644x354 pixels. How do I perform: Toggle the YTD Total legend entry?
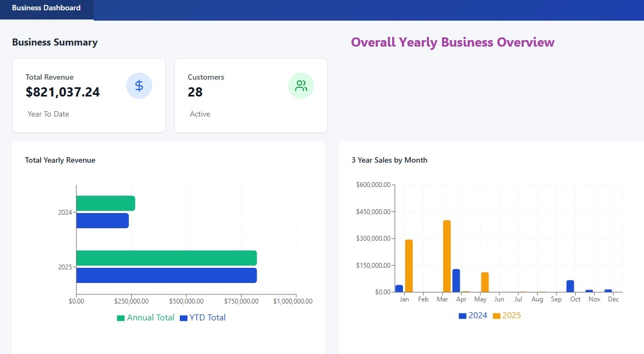(203, 318)
